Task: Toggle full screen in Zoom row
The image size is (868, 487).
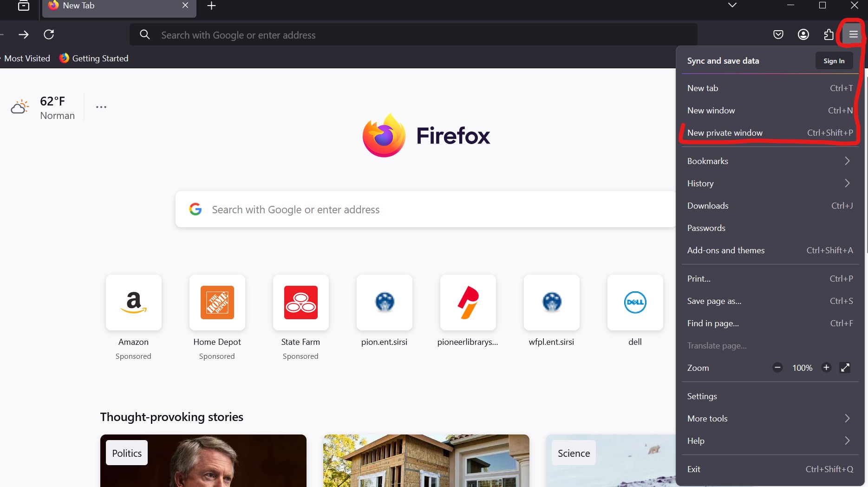Action: [x=845, y=368]
